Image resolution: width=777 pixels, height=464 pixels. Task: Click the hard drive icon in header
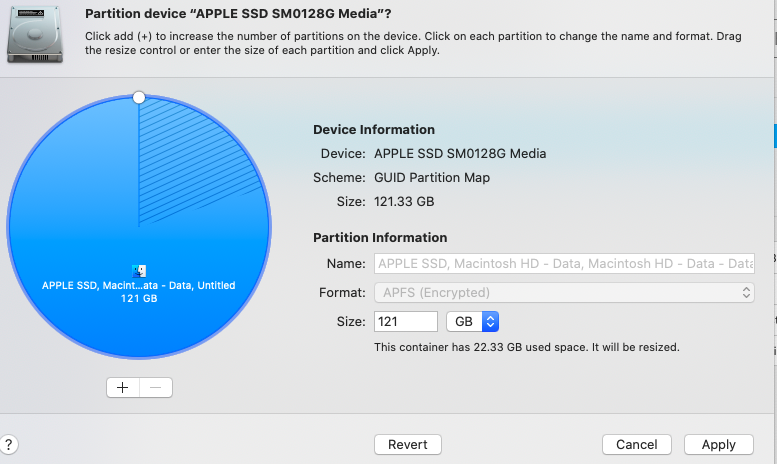pyautogui.click(x=35, y=35)
